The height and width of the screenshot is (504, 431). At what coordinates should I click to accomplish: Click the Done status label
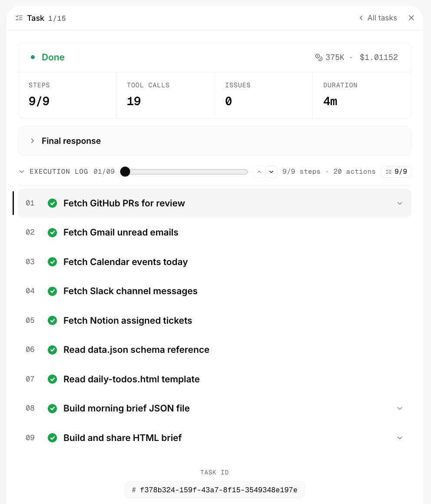(53, 57)
